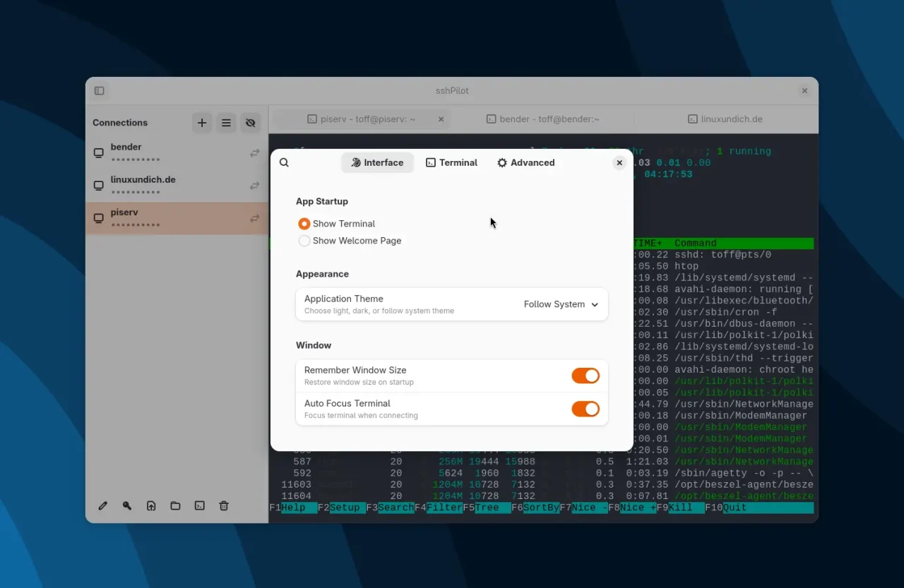Browse remote files with the folder icon
The image size is (904, 588).
click(x=175, y=505)
